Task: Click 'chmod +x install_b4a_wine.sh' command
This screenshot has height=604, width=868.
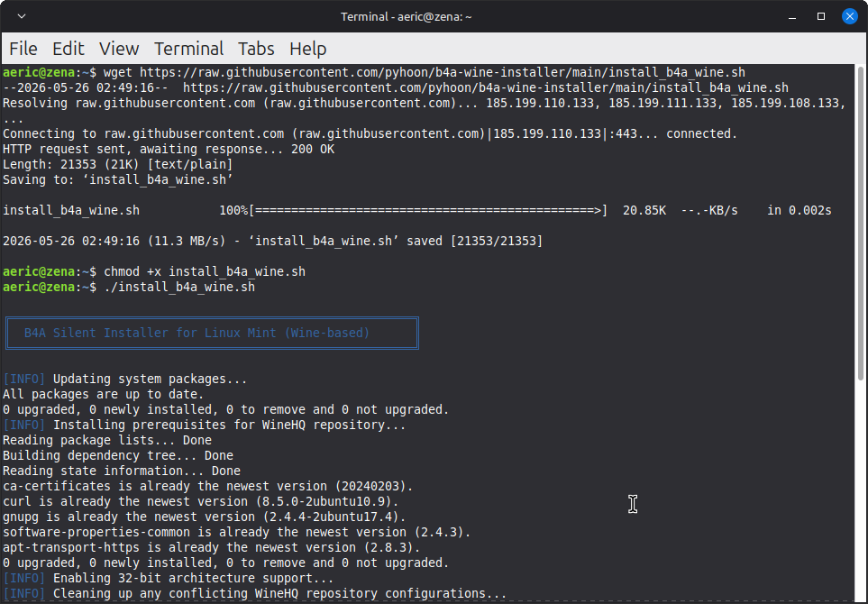Action: click(205, 272)
